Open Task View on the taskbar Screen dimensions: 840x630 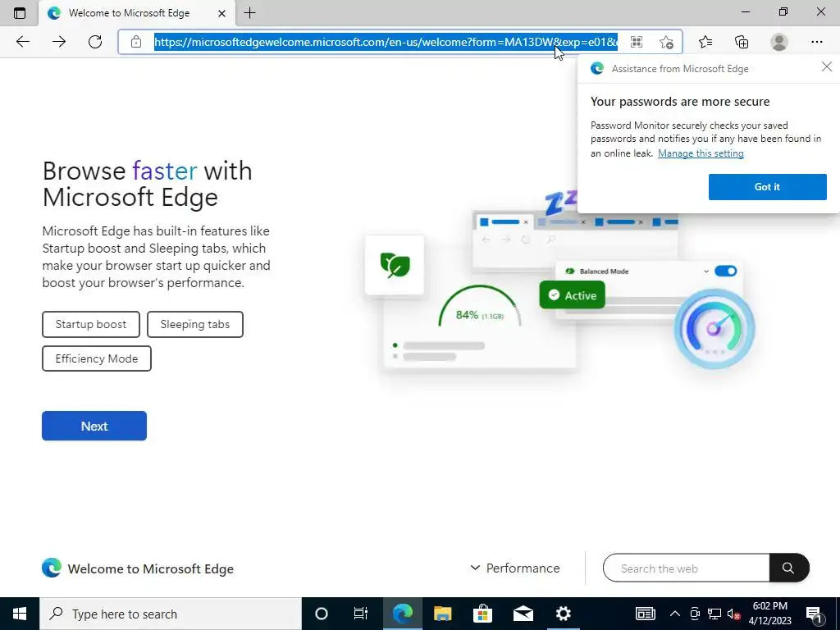point(361,614)
